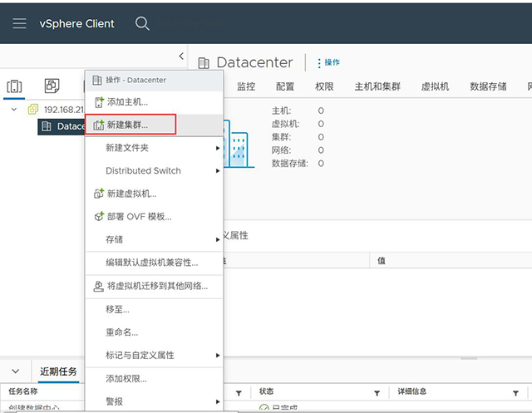This screenshot has height=413, width=532.
Task: Expand the 存储 submenu
Action: 154,239
